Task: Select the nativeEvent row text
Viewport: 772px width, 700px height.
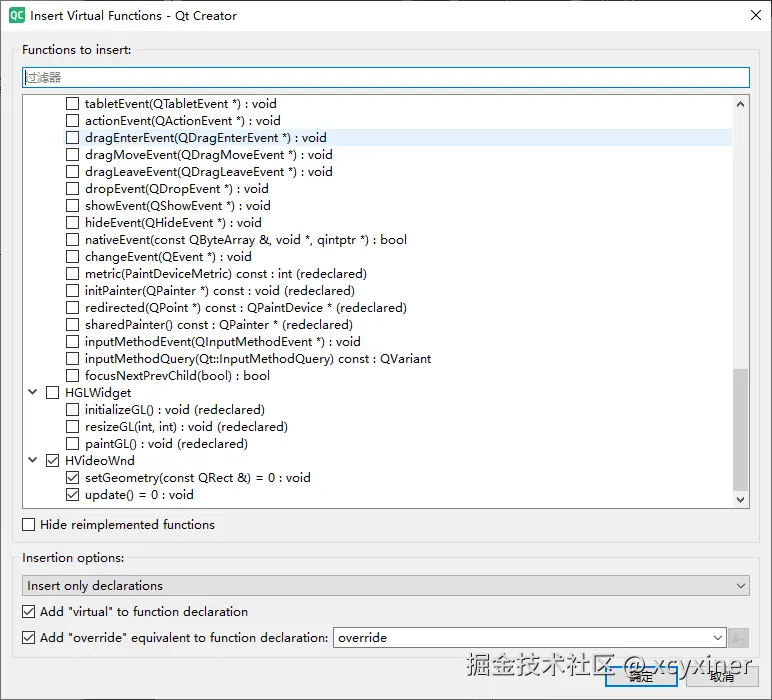Action: coord(246,240)
